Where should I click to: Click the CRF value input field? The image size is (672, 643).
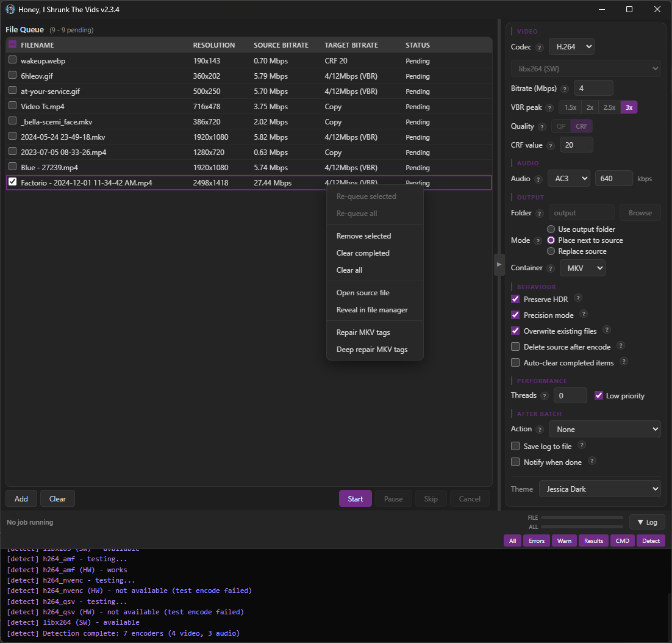pos(576,145)
